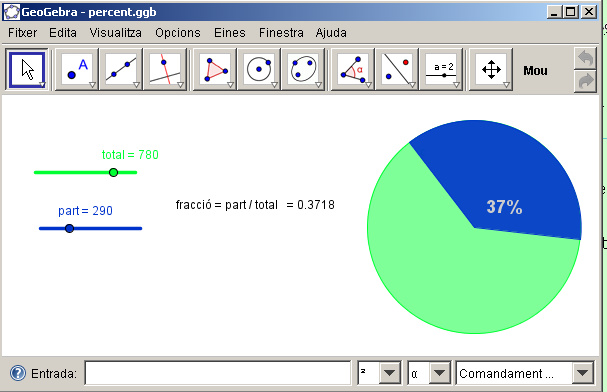
Task: Select the New Point tool
Action: 77,70
